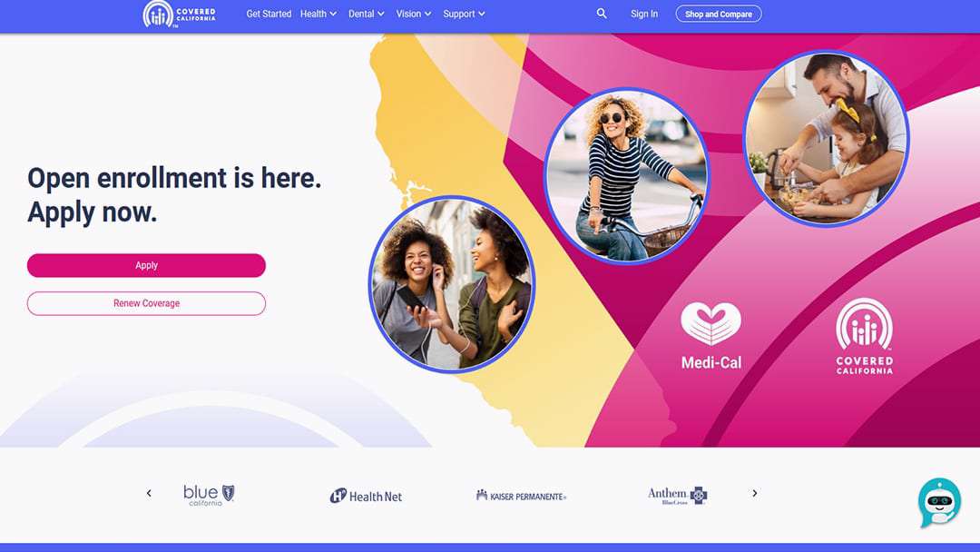The image size is (980, 552).
Task: Expand the Support menu
Action: 464,14
